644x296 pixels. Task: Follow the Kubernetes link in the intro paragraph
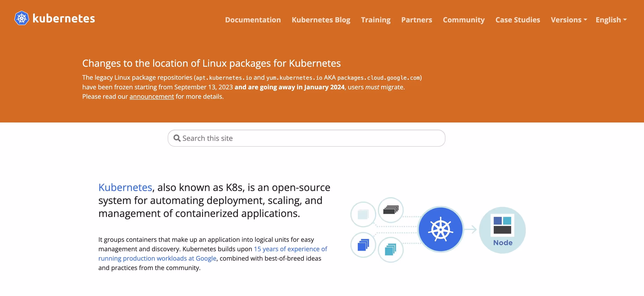pyautogui.click(x=125, y=187)
